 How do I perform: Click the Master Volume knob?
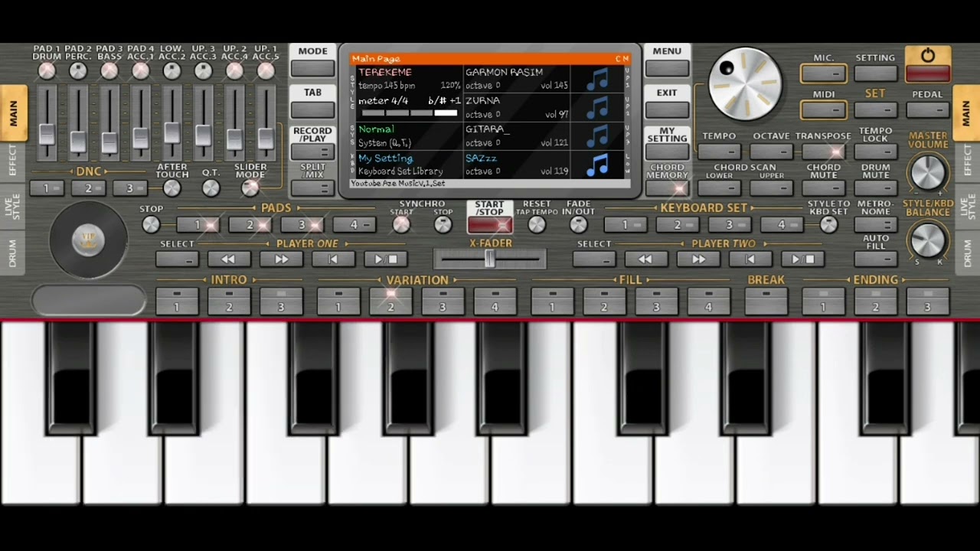pyautogui.click(x=927, y=172)
